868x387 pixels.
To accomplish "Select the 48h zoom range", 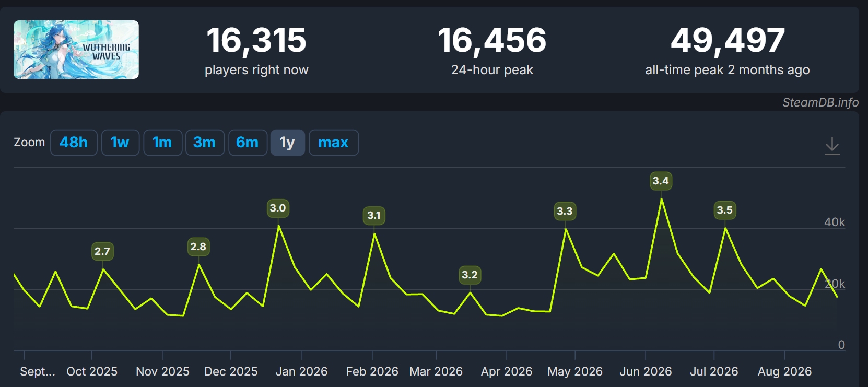I will pyautogui.click(x=74, y=143).
